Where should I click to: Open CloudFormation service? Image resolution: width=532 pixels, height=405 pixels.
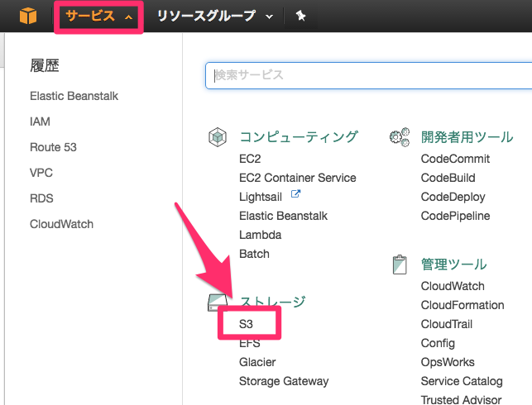point(463,305)
